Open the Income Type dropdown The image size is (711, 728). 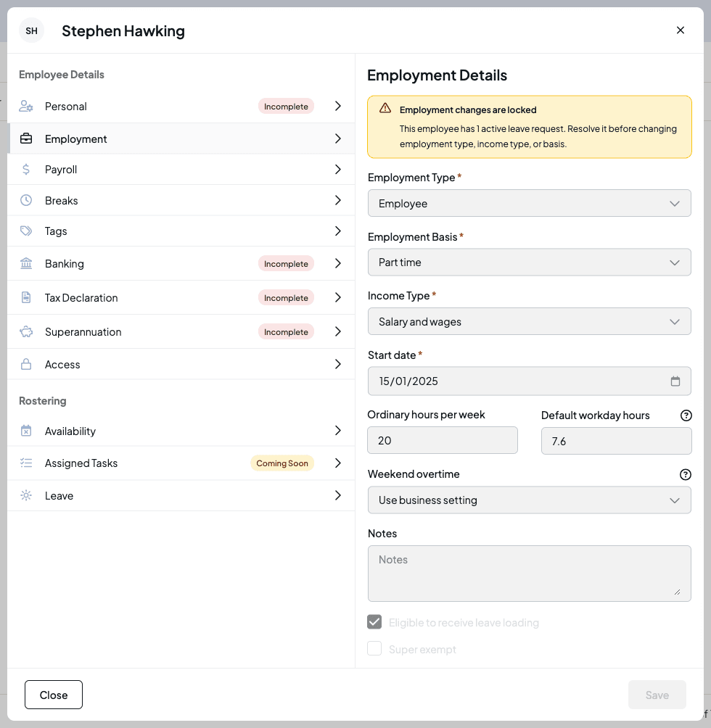pyautogui.click(x=530, y=321)
